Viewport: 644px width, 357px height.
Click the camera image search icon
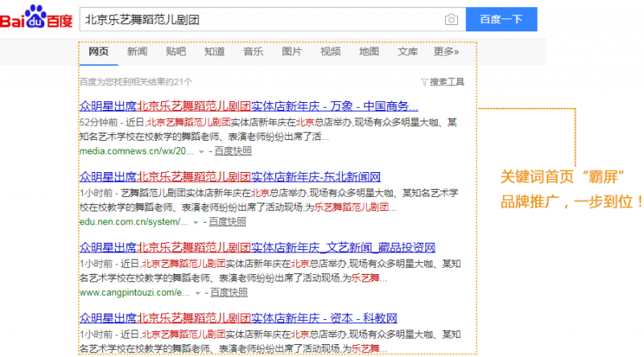pos(452,19)
